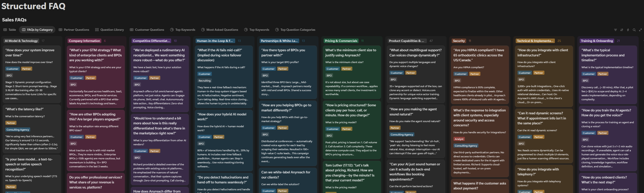Screen dimensions: 644x193
Task: Open the Tom Luther pricing card
Action: [x=352, y=177]
